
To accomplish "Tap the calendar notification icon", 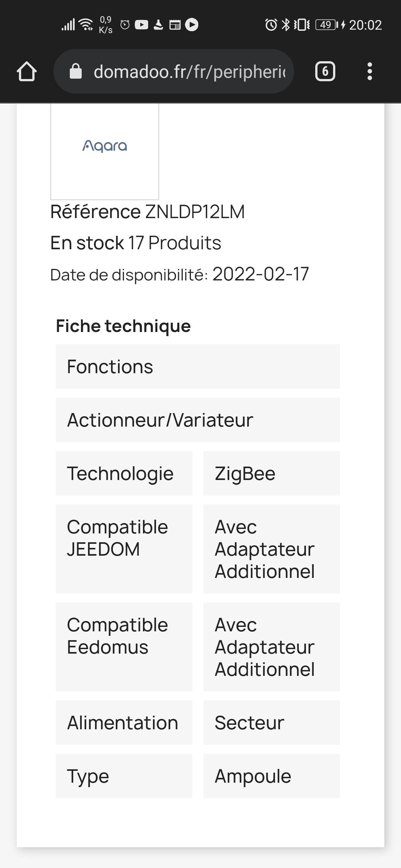I will point(175,25).
